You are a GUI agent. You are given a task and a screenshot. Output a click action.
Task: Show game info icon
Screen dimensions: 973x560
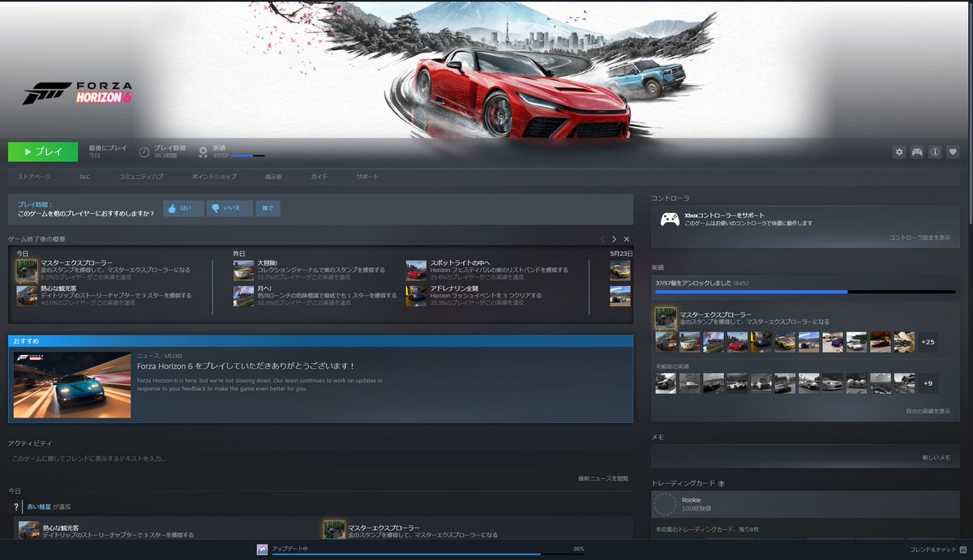935,152
